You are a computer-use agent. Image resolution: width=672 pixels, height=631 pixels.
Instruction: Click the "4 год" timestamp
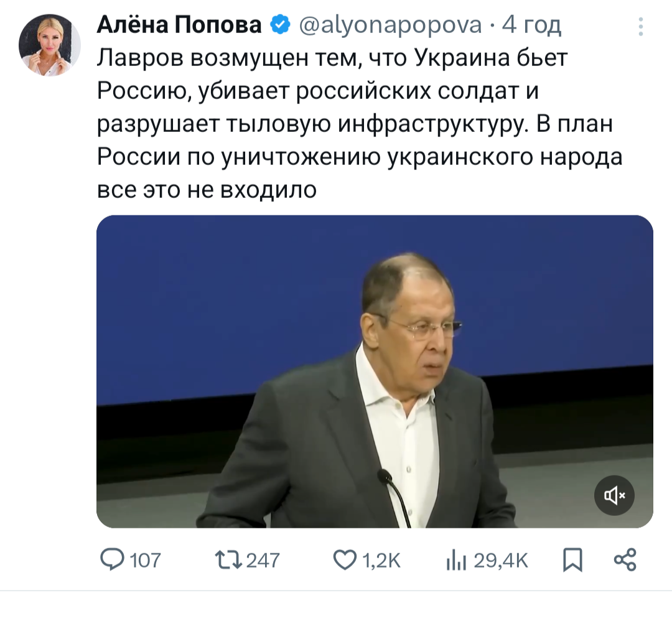click(531, 26)
